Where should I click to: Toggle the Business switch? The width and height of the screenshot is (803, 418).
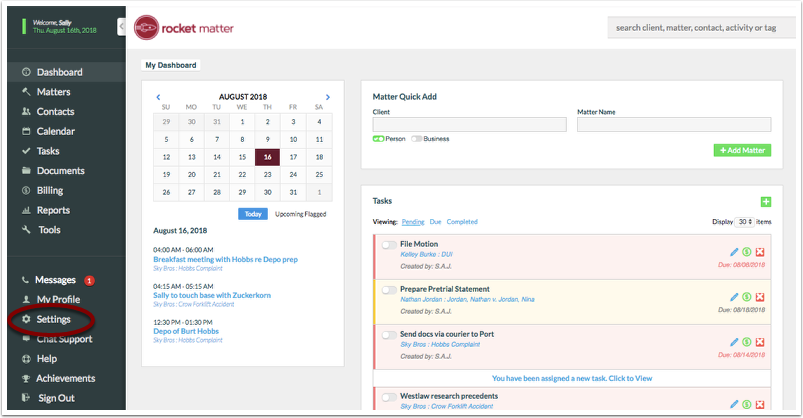point(416,139)
